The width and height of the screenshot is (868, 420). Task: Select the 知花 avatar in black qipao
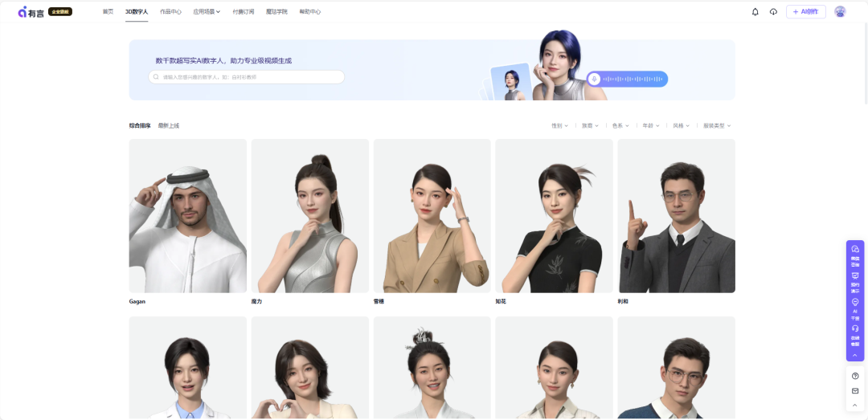tap(554, 216)
